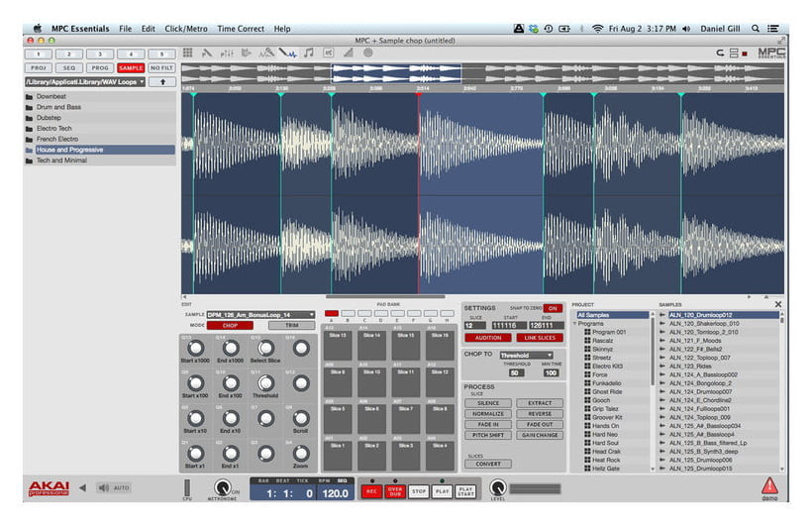Click the demo warning triangle icon
Image resolution: width=812 pixels, height=525 pixels.
(769, 486)
